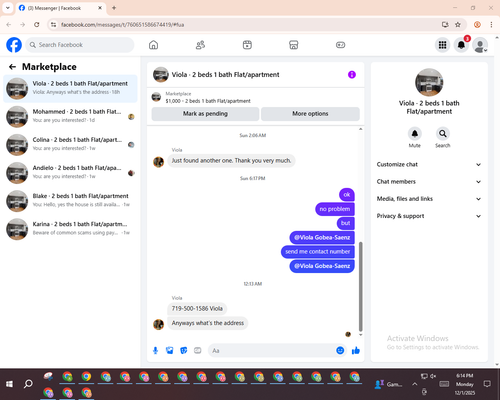Click the browser address bar URL
Screen dimensions: 500x400
tap(122, 25)
